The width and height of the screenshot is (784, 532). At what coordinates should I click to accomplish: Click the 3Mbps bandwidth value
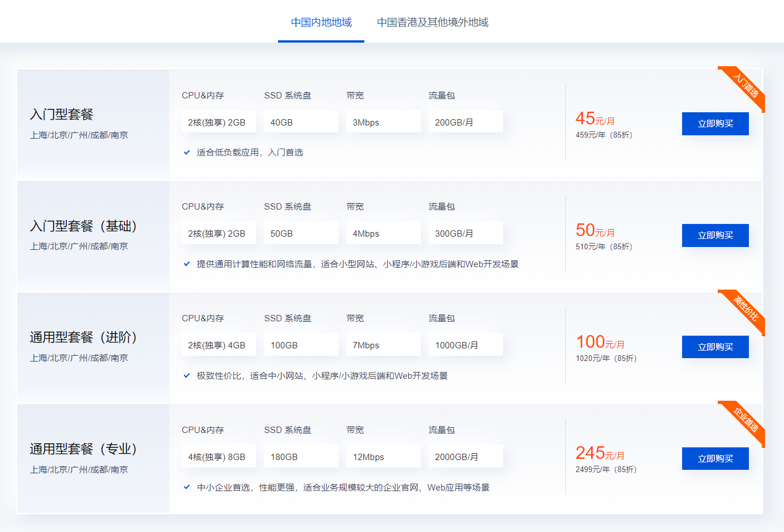[383, 122]
